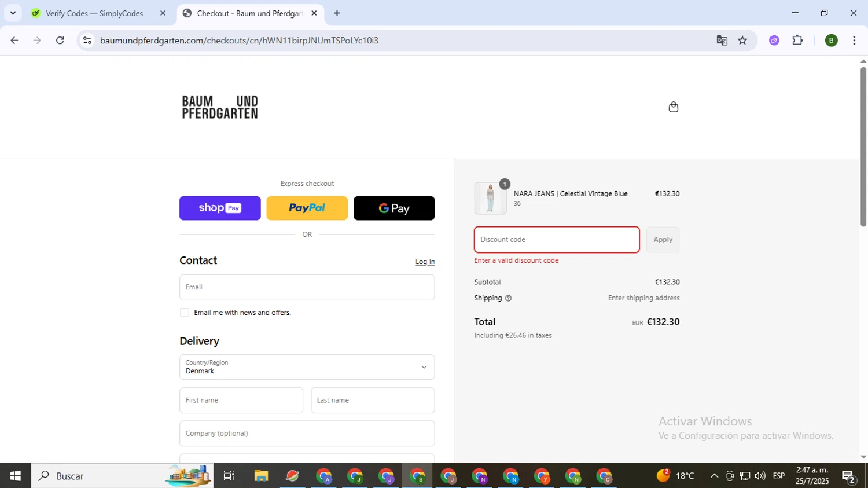Open a new browser tab
This screenshot has height=488, width=868.
[337, 13]
